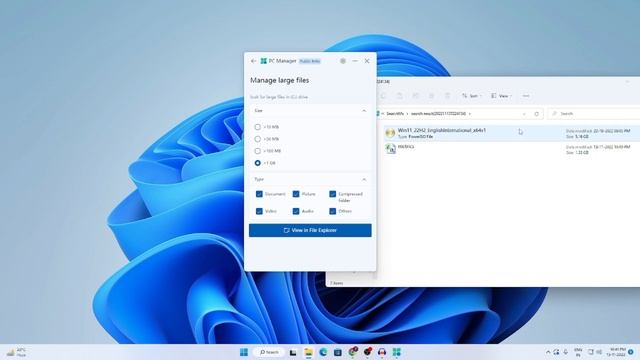Uncheck the Picture file type
640x360 pixels.
coord(296,194)
